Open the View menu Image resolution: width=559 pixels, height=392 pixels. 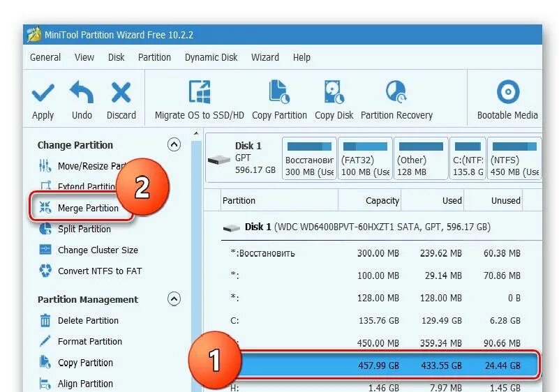84,57
